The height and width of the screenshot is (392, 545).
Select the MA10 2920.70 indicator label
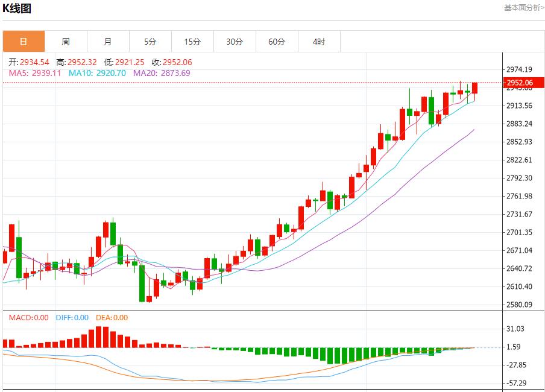pyautogui.click(x=97, y=73)
